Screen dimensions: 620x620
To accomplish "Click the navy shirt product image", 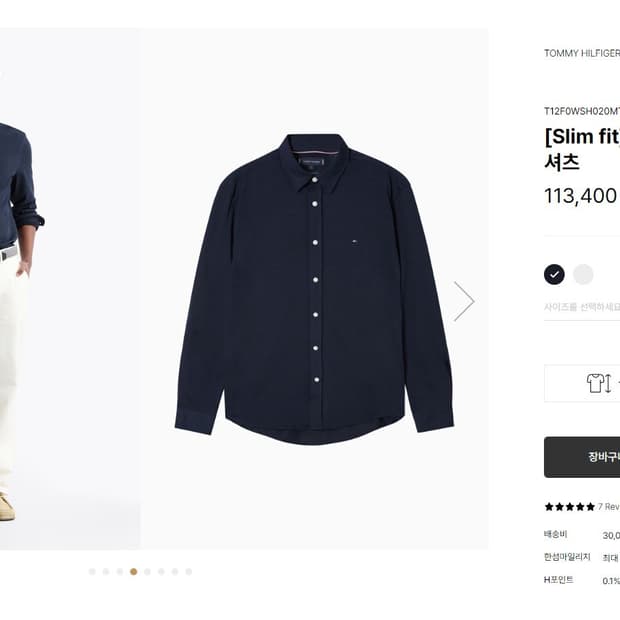I will [x=314, y=289].
